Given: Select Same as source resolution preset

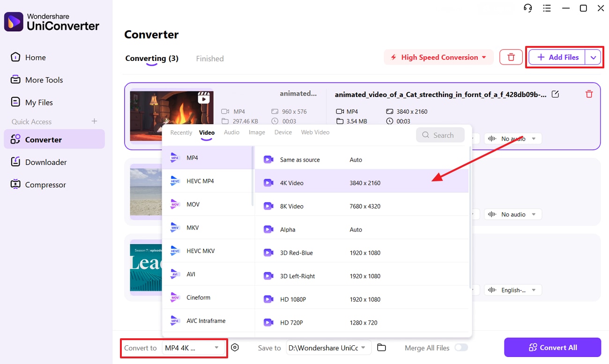Looking at the screenshot, I should click(x=362, y=160).
